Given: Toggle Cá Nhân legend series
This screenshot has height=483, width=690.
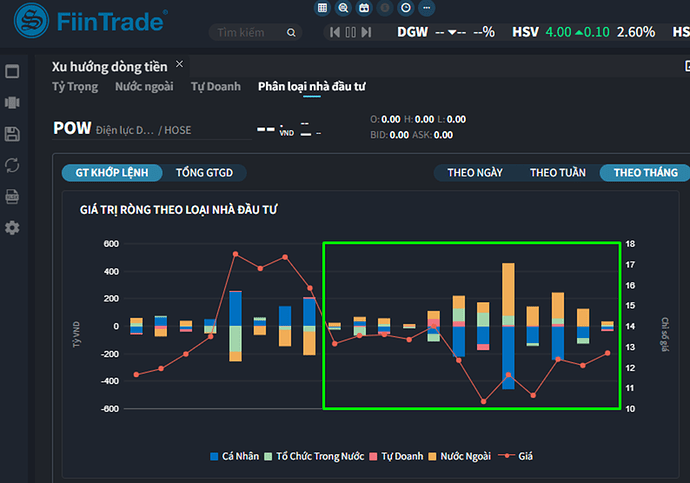Looking at the screenshot, I should pos(235,456).
